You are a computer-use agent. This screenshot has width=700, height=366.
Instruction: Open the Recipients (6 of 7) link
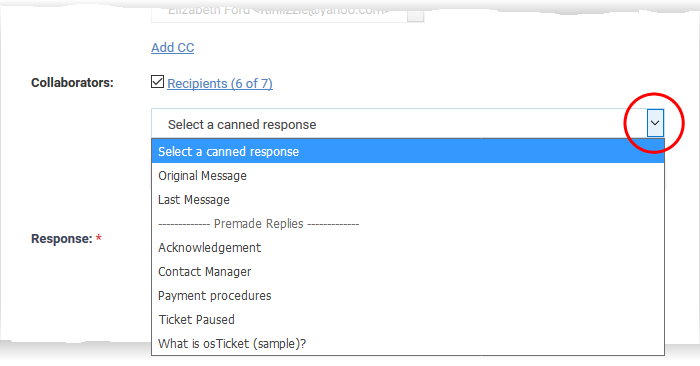[220, 83]
